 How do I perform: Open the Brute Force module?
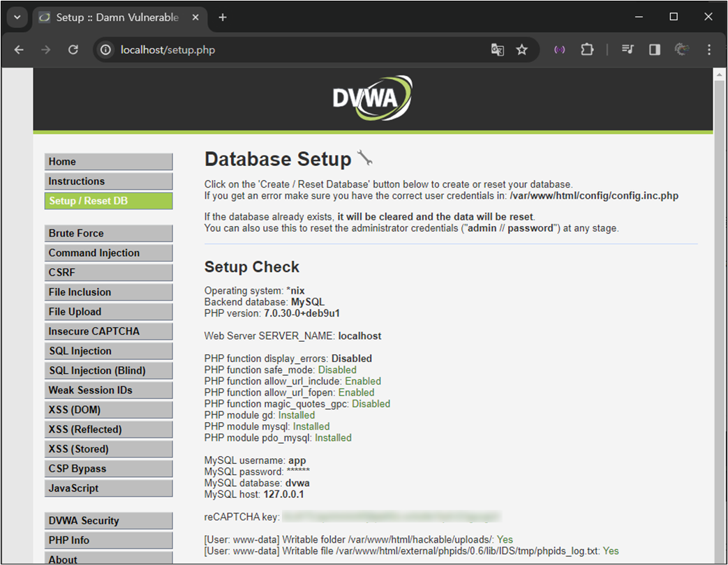[x=109, y=234]
